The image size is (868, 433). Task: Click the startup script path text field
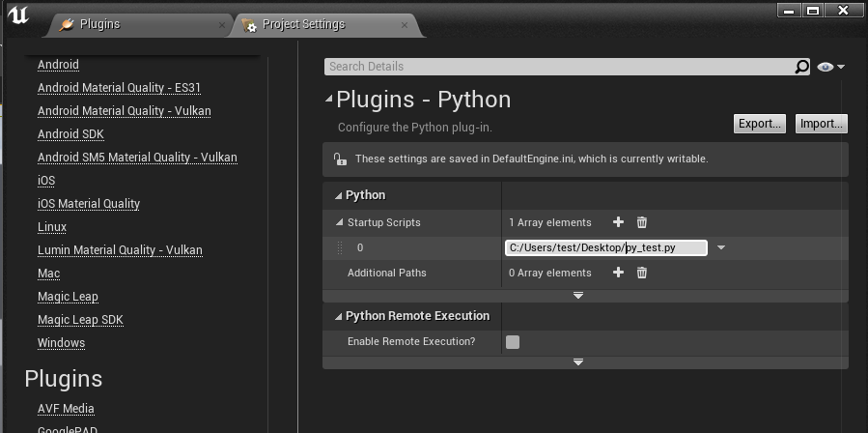(x=606, y=247)
